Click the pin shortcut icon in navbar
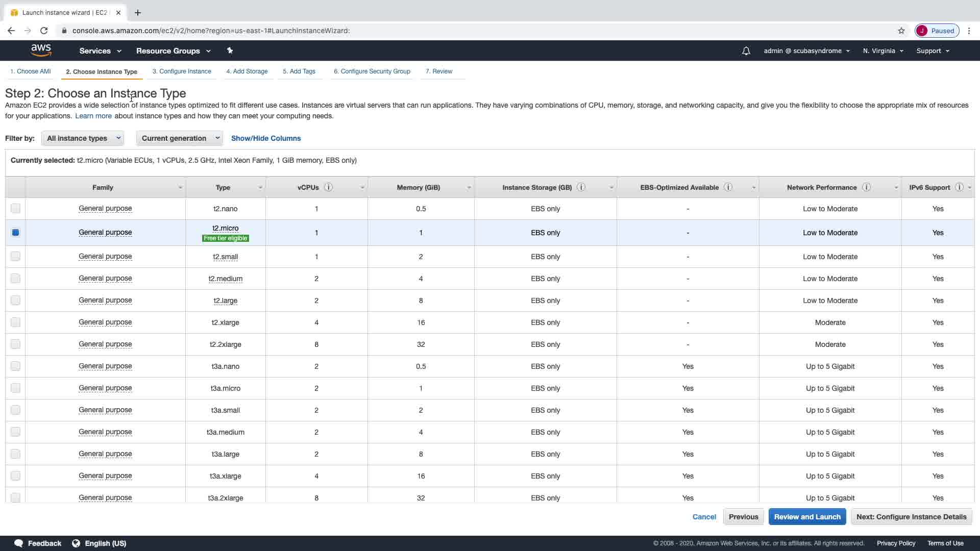Image resolution: width=980 pixels, height=551 pixels. click(230, 51)
